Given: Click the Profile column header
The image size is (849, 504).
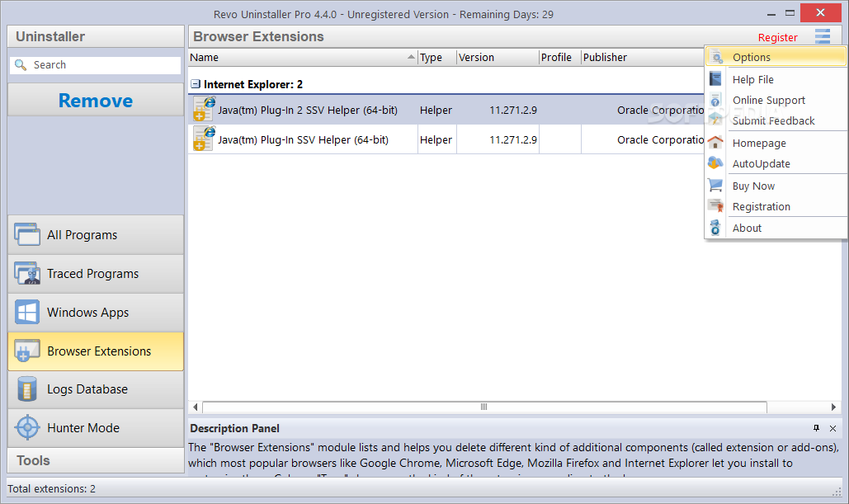Looking at the screenshot, I should [560, 58].
